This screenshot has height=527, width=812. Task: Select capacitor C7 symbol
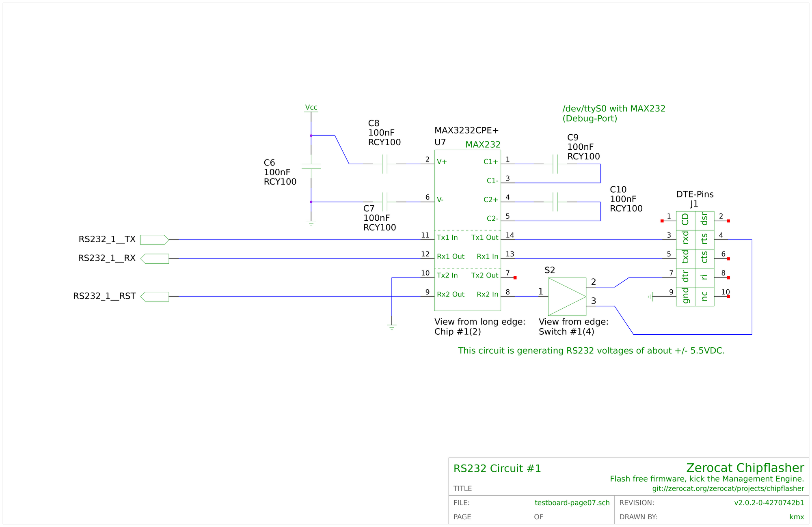click(384, 202)
